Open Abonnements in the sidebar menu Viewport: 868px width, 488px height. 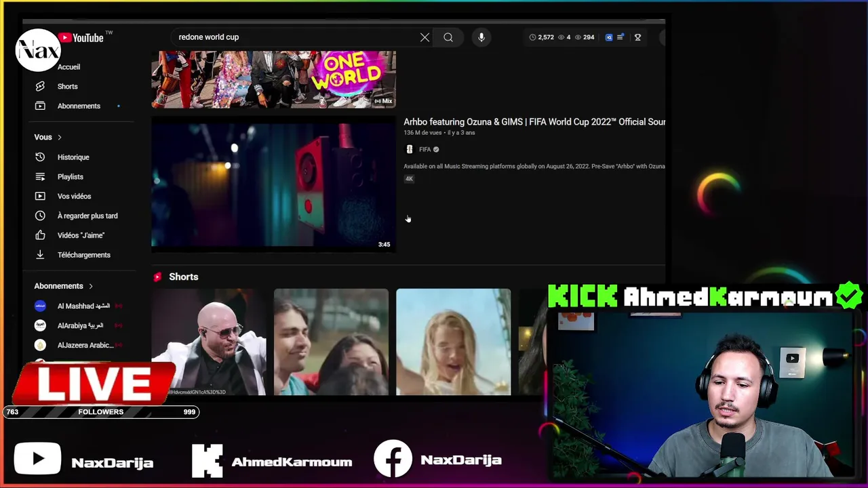click(79, 106)
